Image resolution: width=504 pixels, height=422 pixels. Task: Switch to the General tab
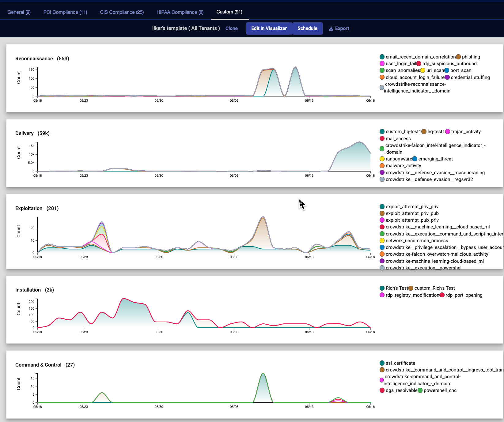click(19, 12)
